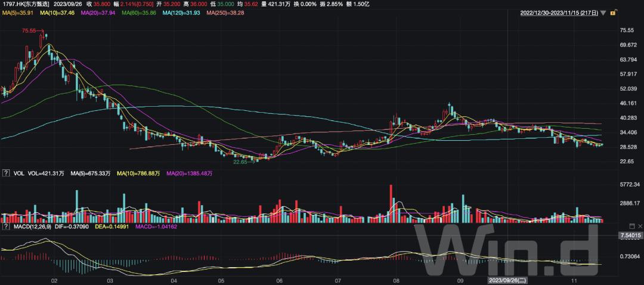Click the volume MA(20) label
644x285 pixels.
190,174
